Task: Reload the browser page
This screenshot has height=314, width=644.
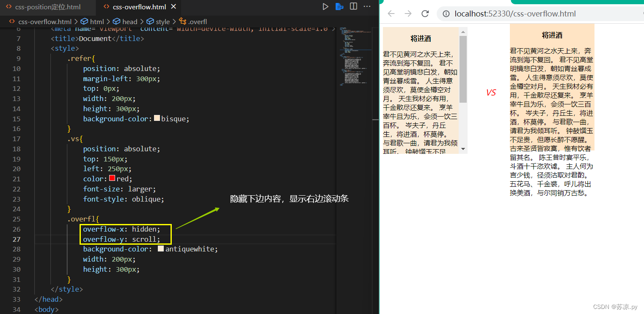Action: pyautogui.click(x=425, y=14)
